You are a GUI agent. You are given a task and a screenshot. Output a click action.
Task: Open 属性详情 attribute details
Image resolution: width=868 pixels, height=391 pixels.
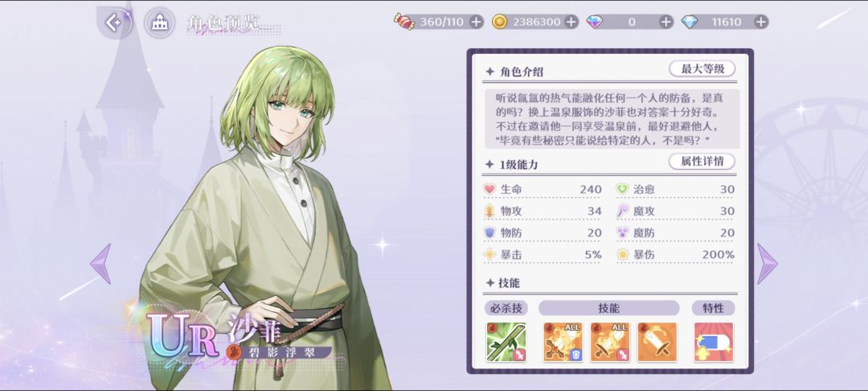click(702, 161)
